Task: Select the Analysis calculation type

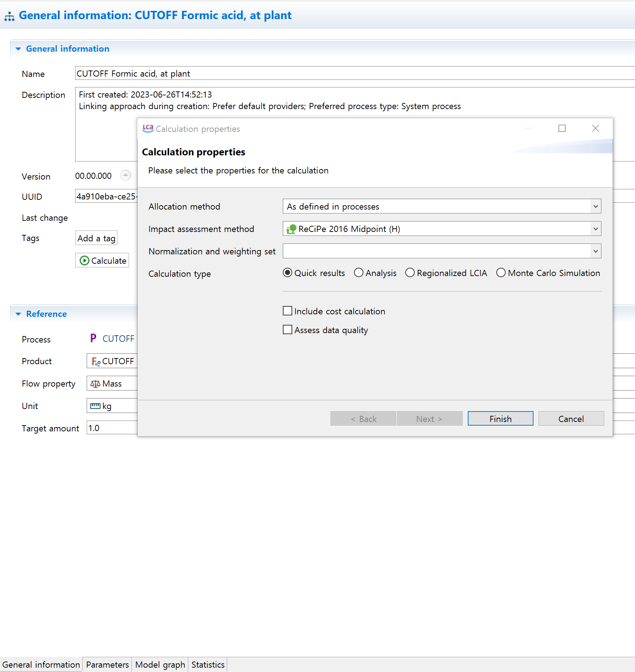Action: (x=358, y=273)
